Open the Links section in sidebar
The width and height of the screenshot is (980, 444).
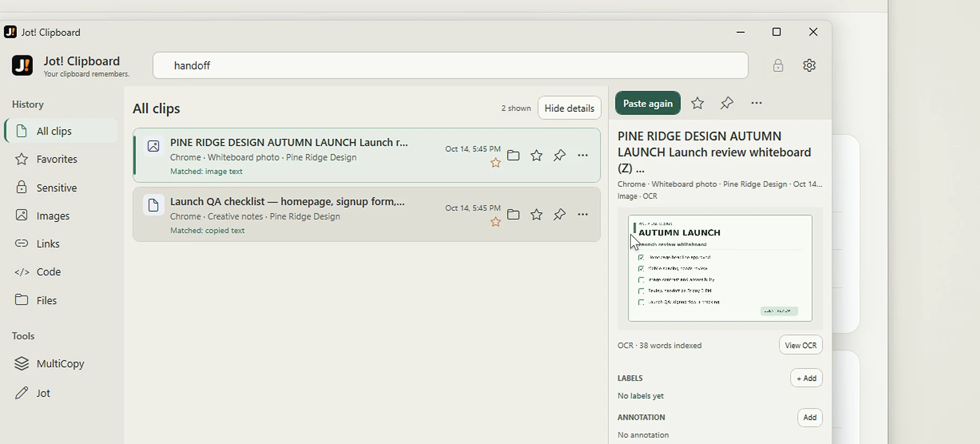(61, 244)
